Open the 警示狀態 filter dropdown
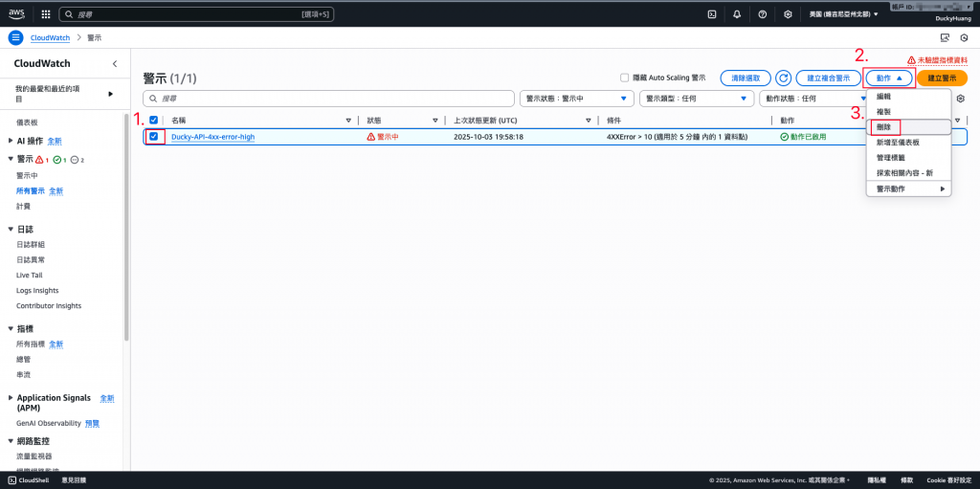This screenshot has width=980, height=489. 577,99
